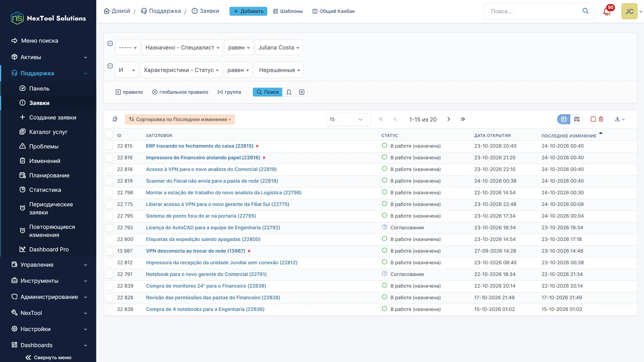Select the checkbox for ticket 13 987
Viewport: 644px width, 362px height.
(x=109, y=251)
